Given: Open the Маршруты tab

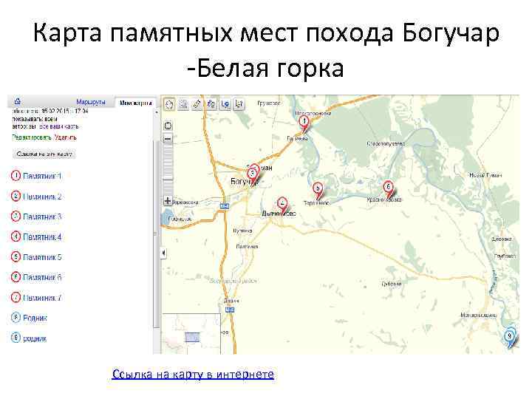Looking at the screenshot, I should click(91, 102).
